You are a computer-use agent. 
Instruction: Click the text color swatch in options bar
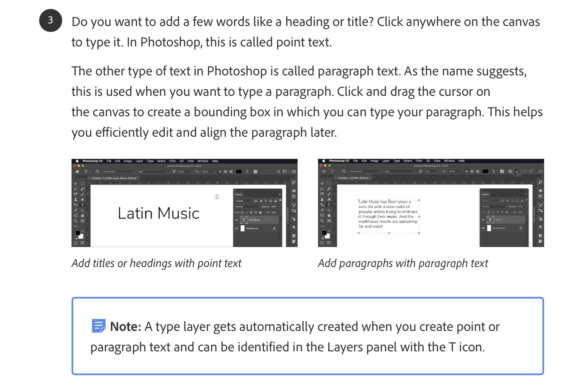239,172
